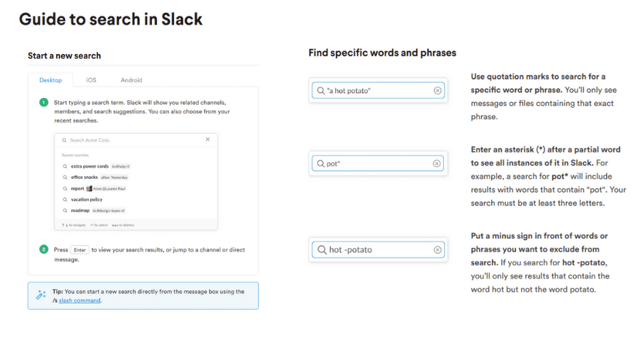The width and height of the screenshot is (644, 337).
Task: Click the Search Acme Corp. input field
Action: (130, 140)
